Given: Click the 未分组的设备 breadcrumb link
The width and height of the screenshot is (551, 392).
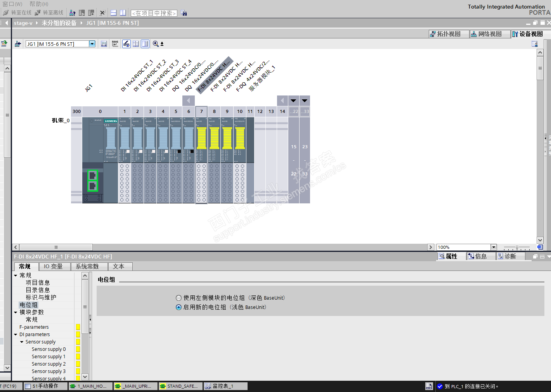Looking at the screenshot, I should [59, 23].
